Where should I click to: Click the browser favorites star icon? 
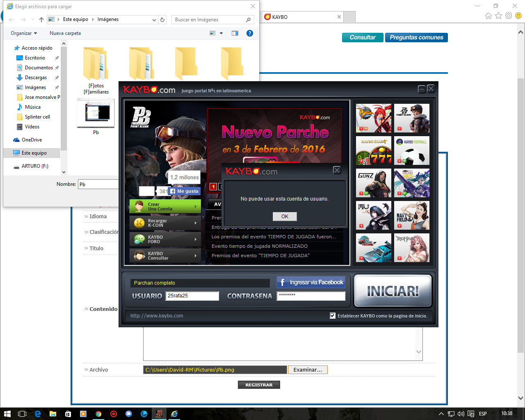498,16
